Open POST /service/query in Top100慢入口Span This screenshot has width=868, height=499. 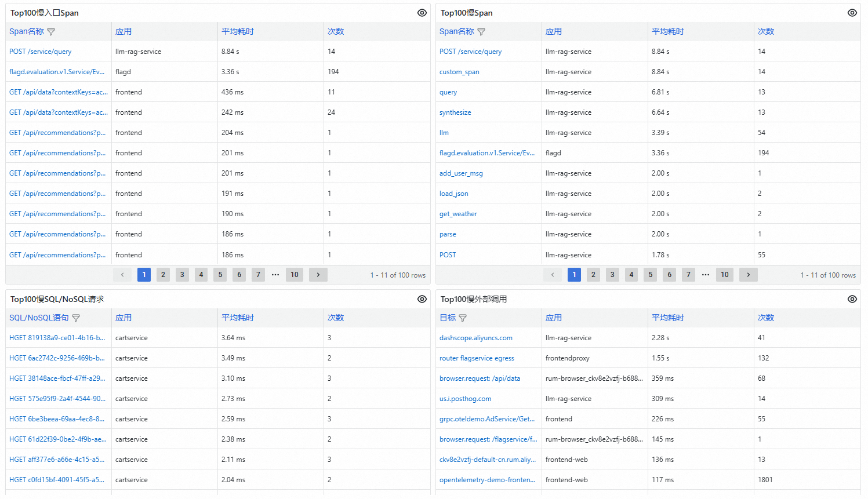pos(41,52)
